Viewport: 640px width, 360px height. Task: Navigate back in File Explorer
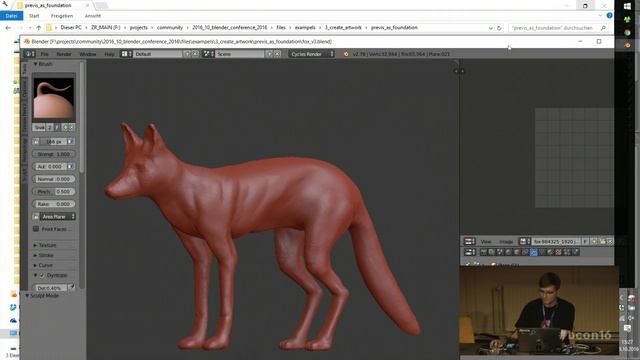pyautogui.click(x=8, y=28)
